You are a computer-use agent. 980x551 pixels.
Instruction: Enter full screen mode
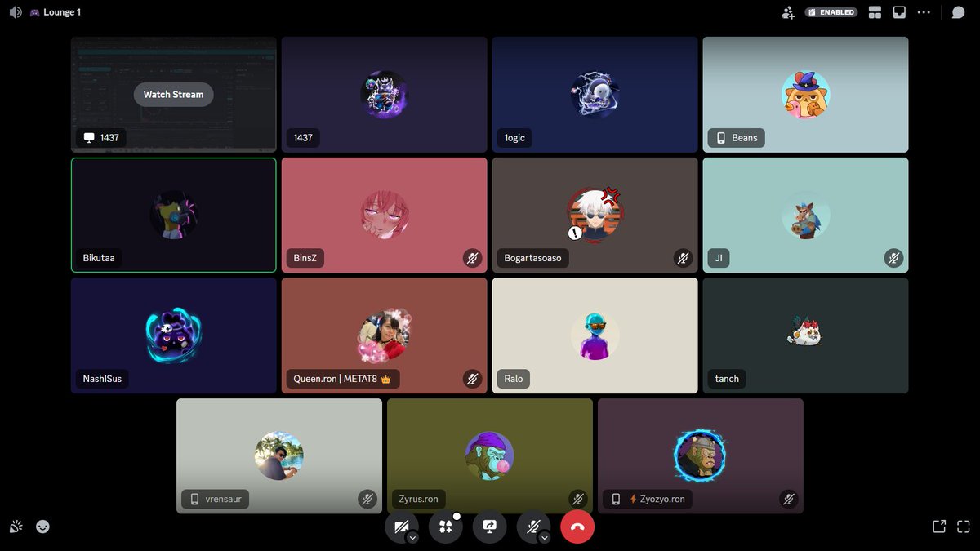964,527
